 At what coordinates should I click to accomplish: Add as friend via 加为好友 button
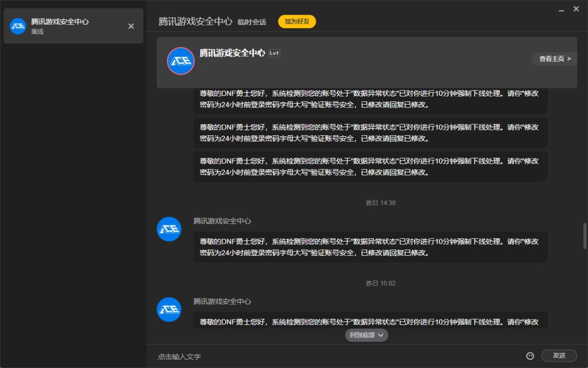[x=297, y=21]
